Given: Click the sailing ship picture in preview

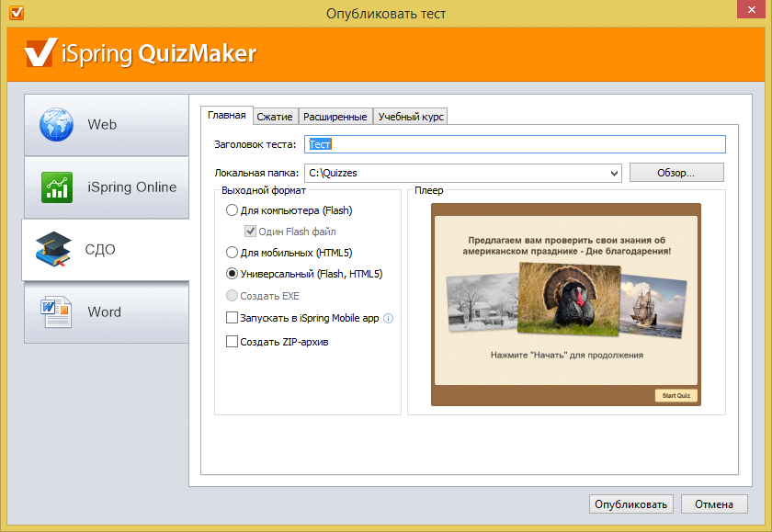Looking at the screenshot, I should (652, 305).
